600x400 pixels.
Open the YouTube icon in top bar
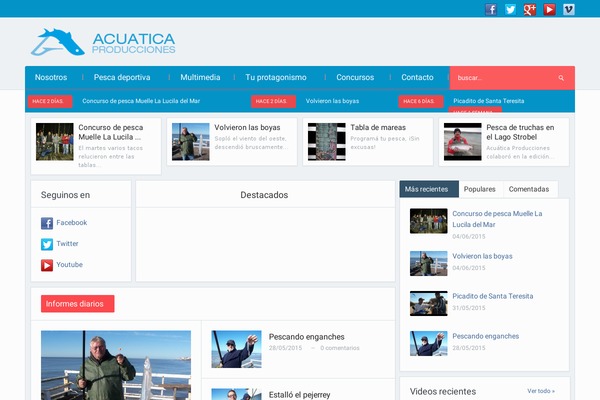pos(549,9)
